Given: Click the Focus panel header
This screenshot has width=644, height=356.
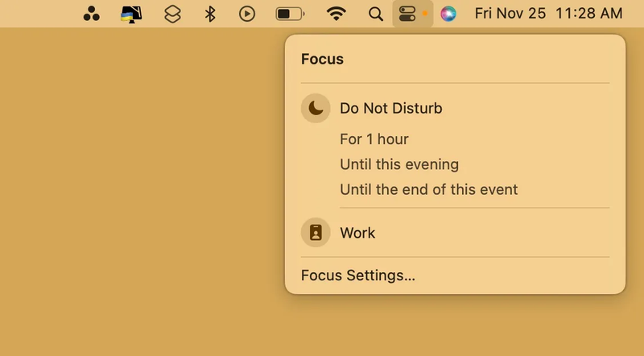Looking at the screenshot, I should point(322,59).
